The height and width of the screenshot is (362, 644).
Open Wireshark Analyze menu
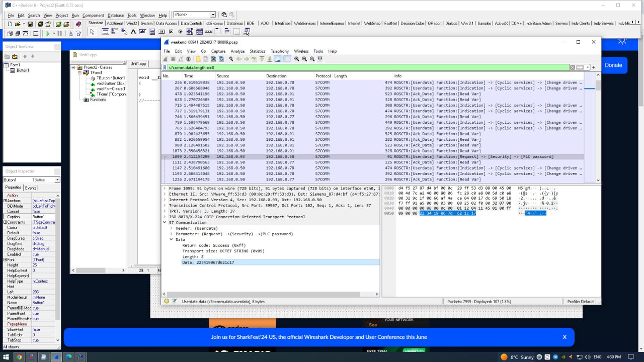(x=237, y=51)
